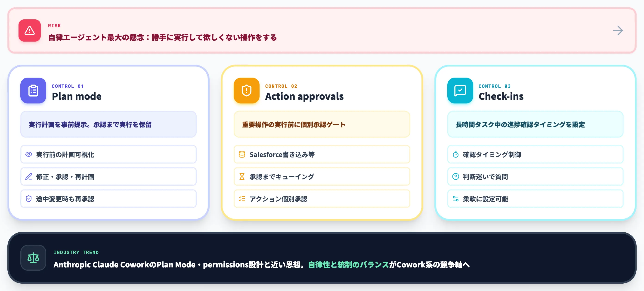Select the アクション個別承認 row

click(322, 199)
